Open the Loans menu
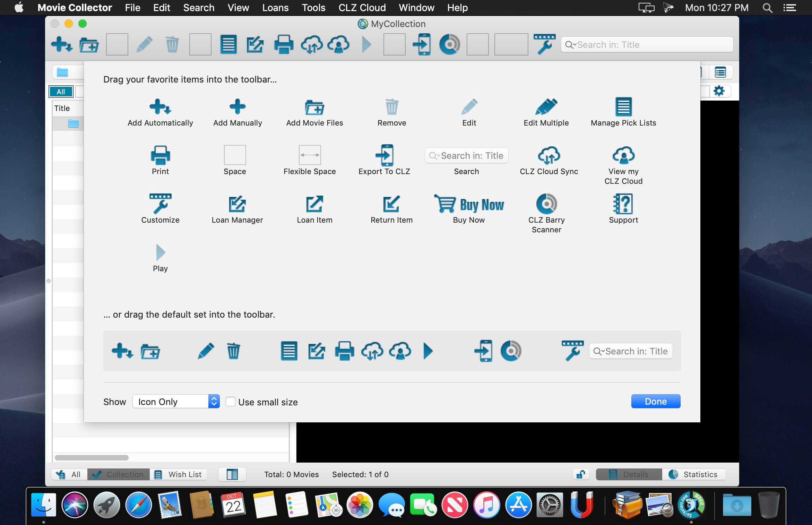812x525 pixels. [x=275, y=8]
